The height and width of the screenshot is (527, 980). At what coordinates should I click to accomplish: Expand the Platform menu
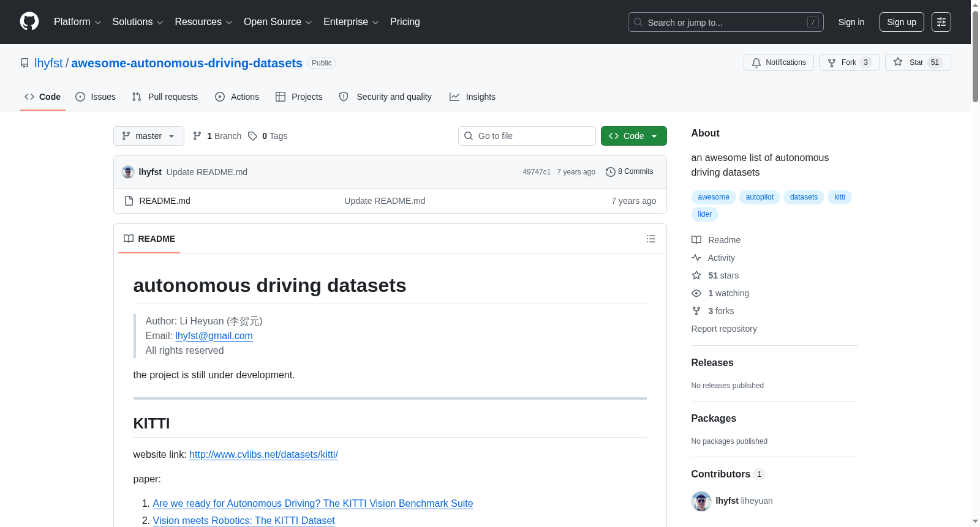78,22
